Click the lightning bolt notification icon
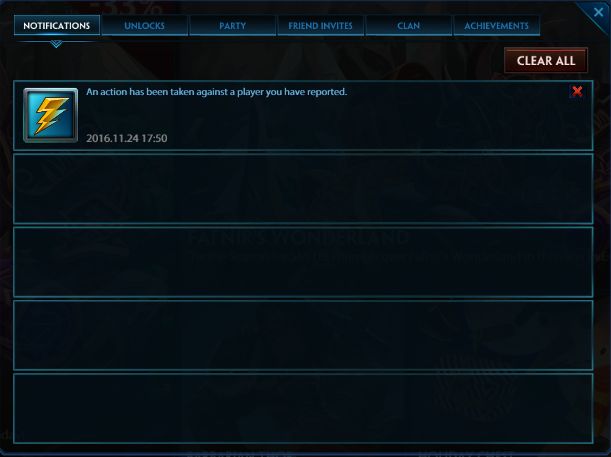The width and height of the screenshot is (611, 457). [x=51, y=115]
